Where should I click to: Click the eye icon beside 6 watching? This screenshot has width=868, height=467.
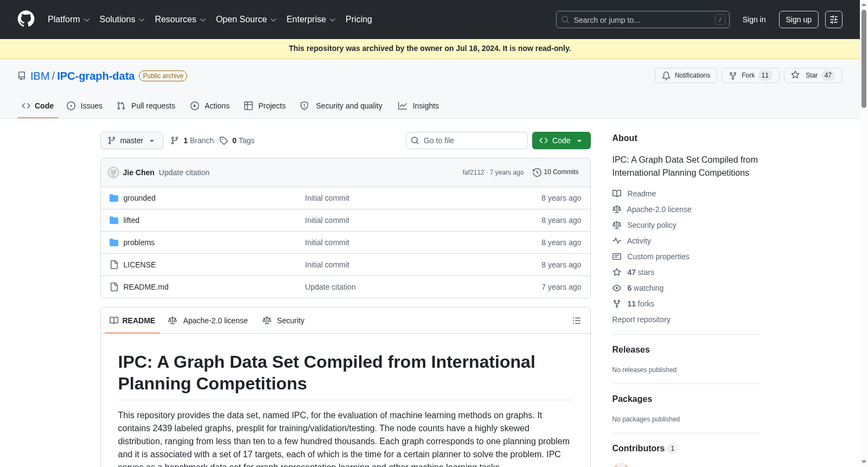coord(617,288)
